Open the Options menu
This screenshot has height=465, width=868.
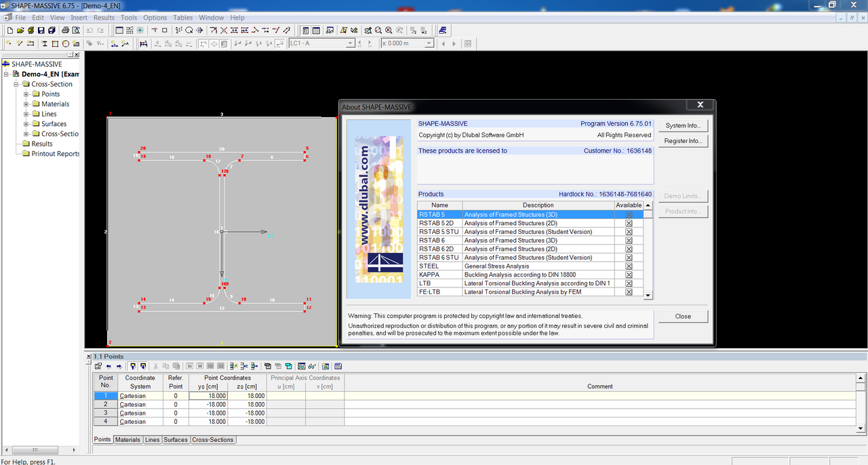point(155,18)
